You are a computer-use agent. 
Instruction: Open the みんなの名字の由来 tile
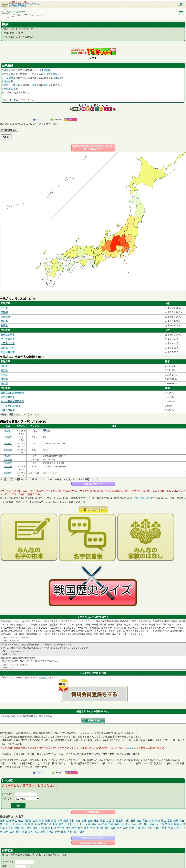click(x=29, y=537)
